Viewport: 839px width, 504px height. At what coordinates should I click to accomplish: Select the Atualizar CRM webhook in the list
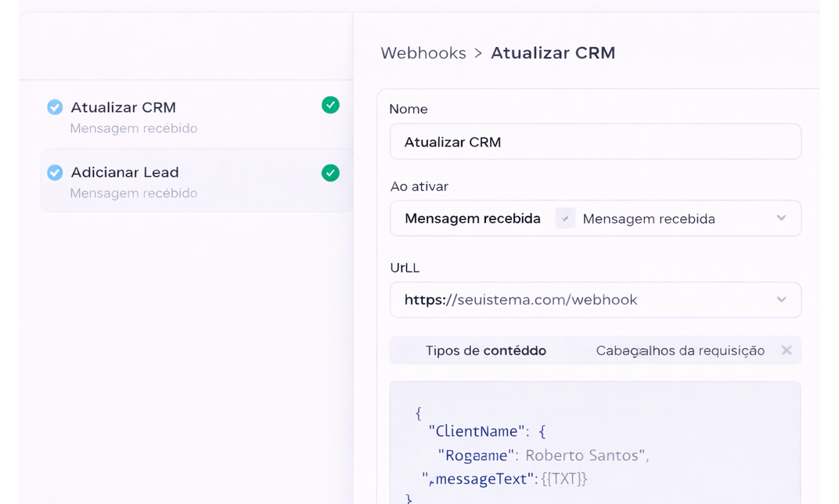123,107
